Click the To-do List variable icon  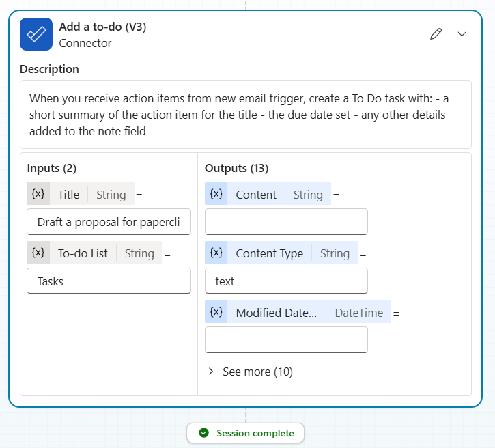click(38, 253)
